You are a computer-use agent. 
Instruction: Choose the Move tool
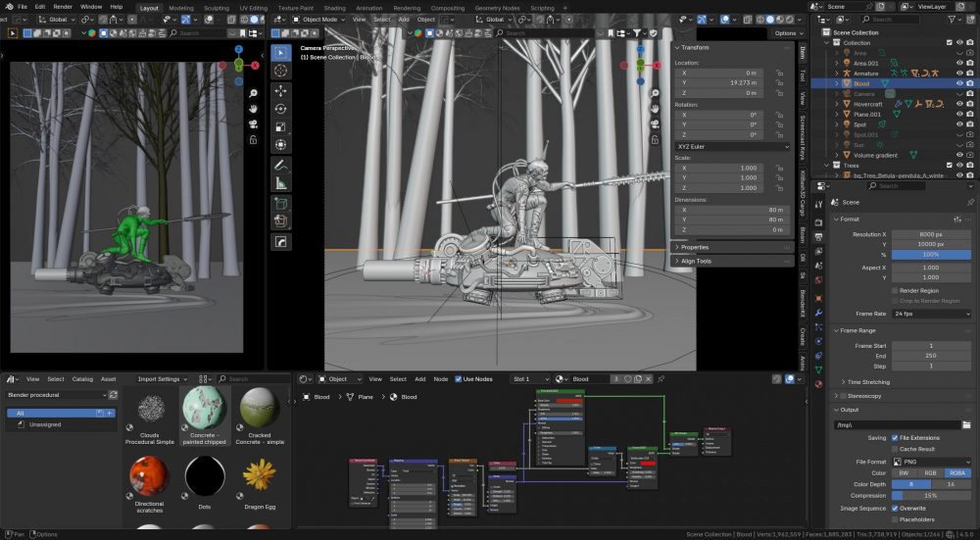[280, 91]
